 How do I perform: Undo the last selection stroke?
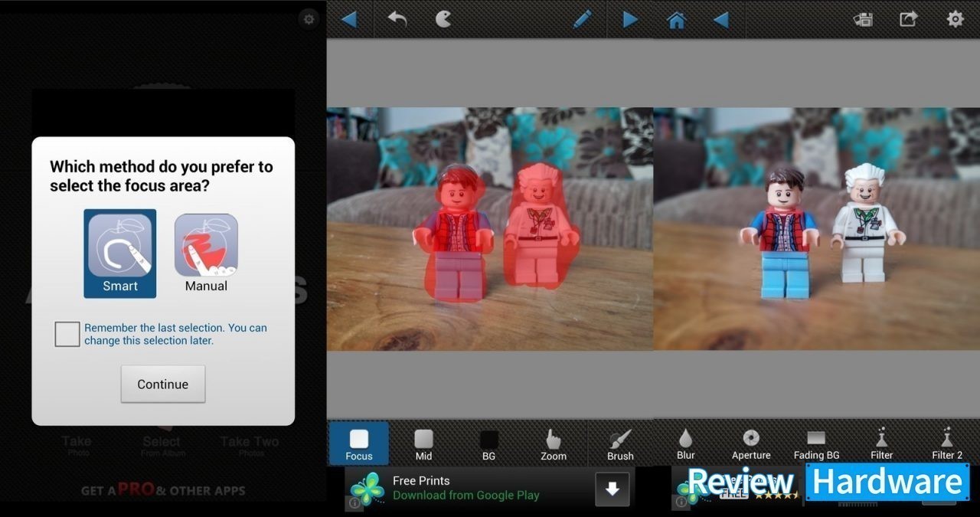397,19
